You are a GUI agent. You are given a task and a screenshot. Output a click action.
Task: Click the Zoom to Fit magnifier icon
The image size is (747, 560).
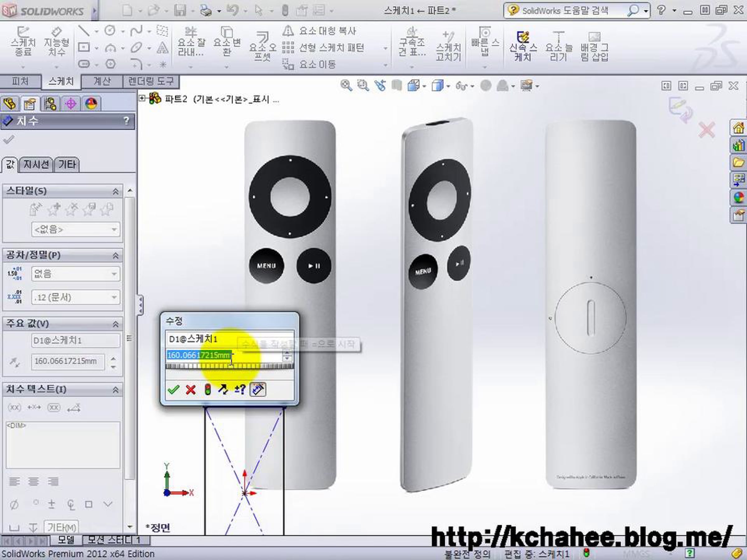(346, 85)
